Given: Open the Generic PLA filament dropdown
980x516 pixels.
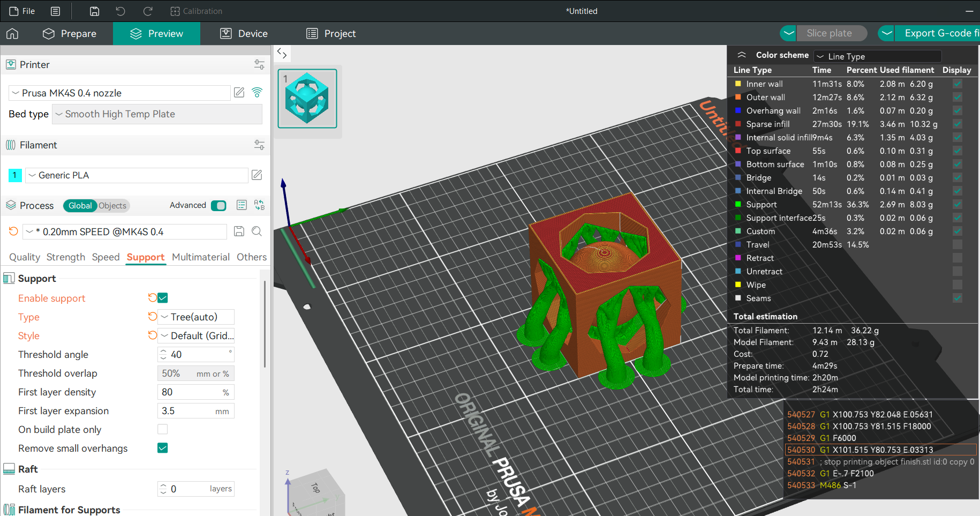Looking at the screenshot, I should pyautogui.click(x=137, y=175).
